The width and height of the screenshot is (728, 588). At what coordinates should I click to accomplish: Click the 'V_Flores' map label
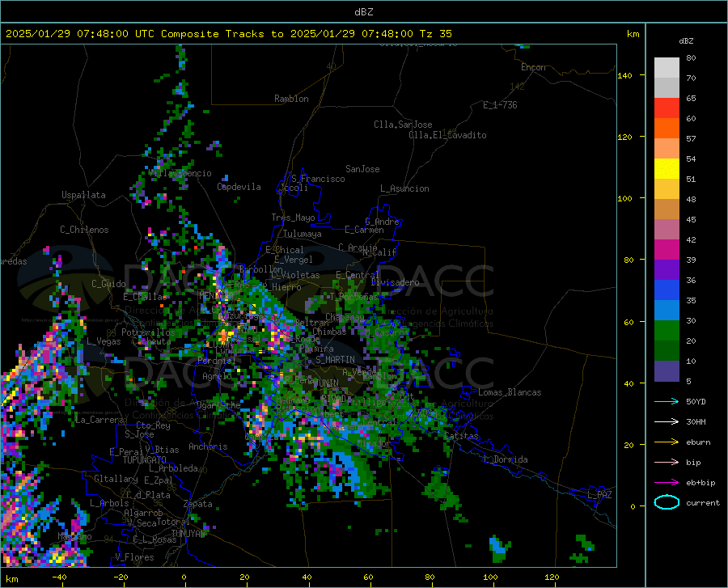(134, 557)
